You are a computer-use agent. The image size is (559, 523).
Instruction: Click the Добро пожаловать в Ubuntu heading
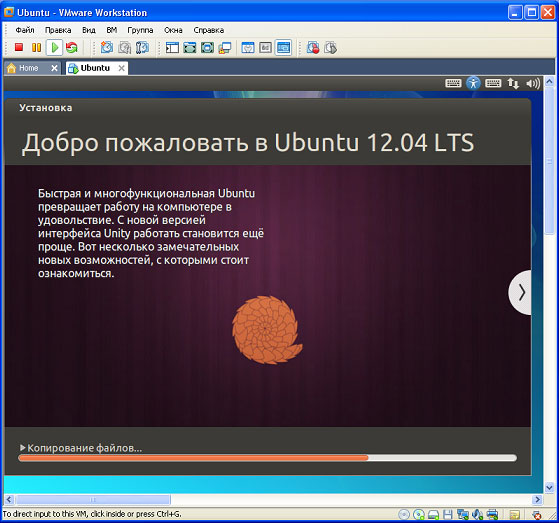coord(248,143)
